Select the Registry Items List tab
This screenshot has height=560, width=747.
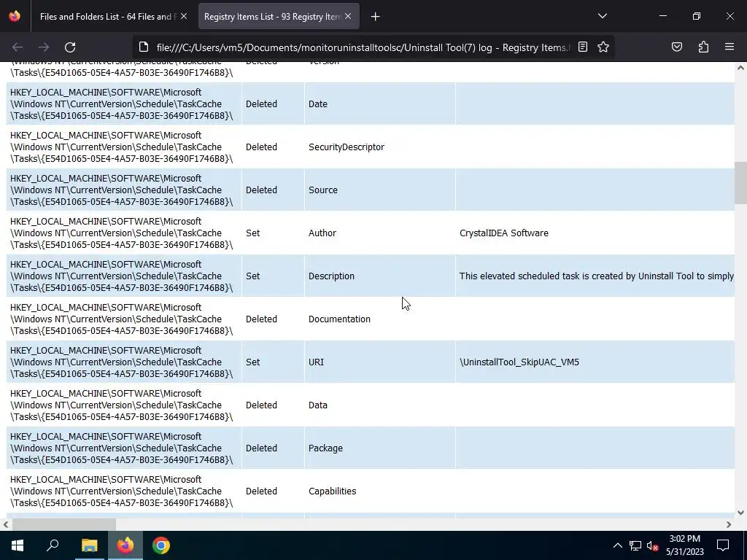point(271,17)
